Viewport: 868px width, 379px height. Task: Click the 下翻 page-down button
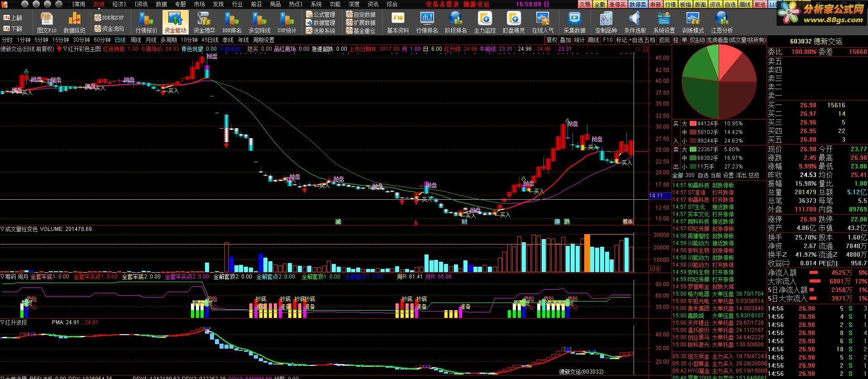pos(13,29)
